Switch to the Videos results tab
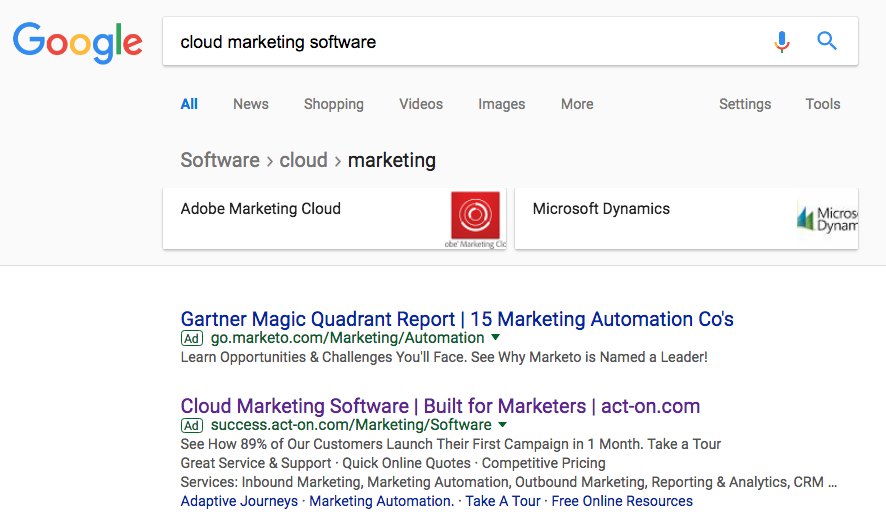 coord(420,104)
